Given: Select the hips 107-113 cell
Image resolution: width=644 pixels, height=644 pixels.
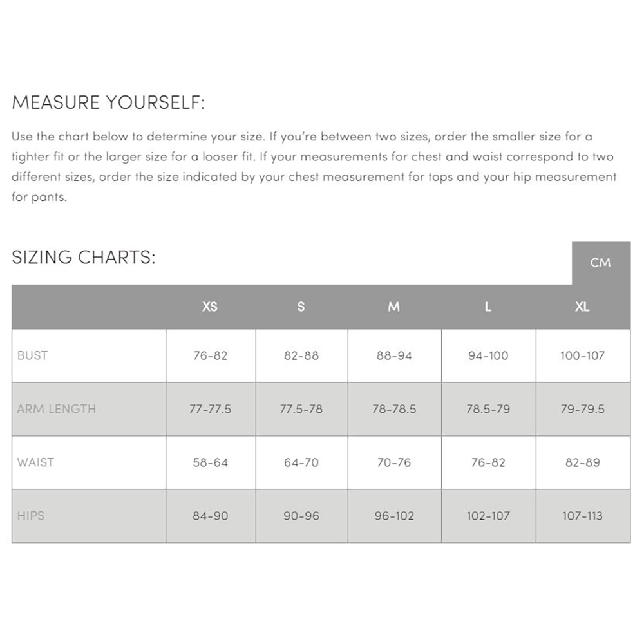Looking at the screenshot, I should point(583,516).
